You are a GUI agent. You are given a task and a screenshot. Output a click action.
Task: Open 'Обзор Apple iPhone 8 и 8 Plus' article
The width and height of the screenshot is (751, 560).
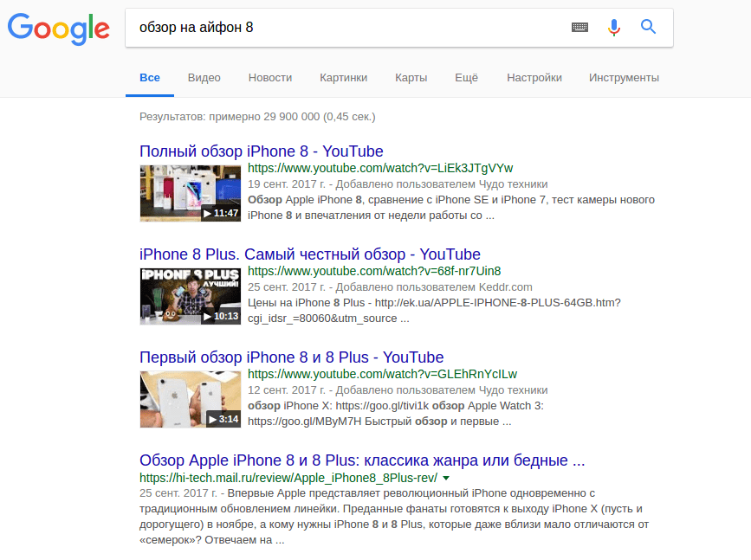(362, 460)
